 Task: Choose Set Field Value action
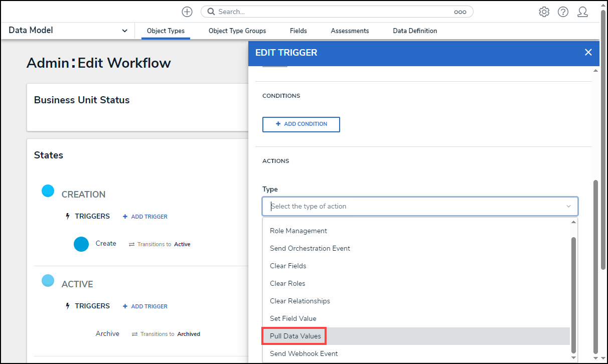[x=293, y=318]
